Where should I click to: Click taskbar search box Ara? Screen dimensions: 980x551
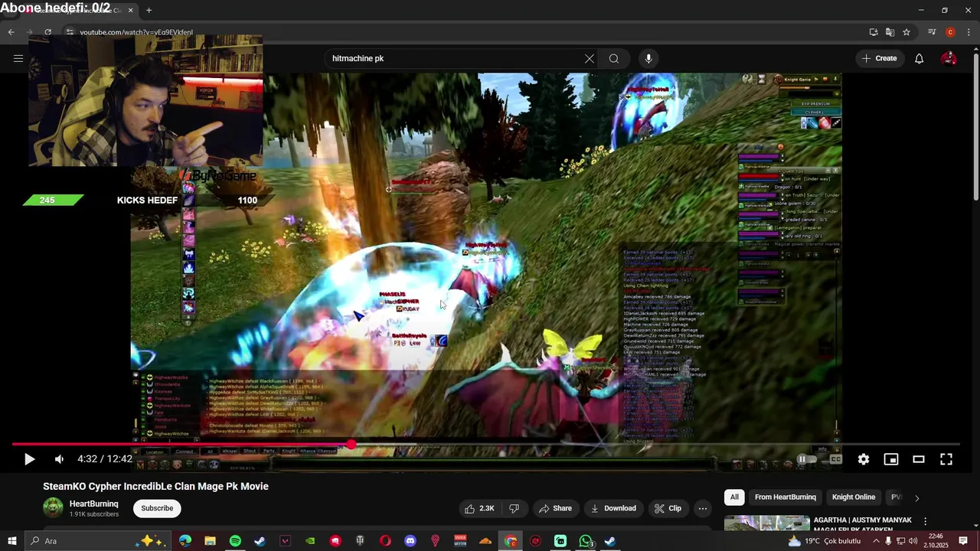tap(98, 541)
